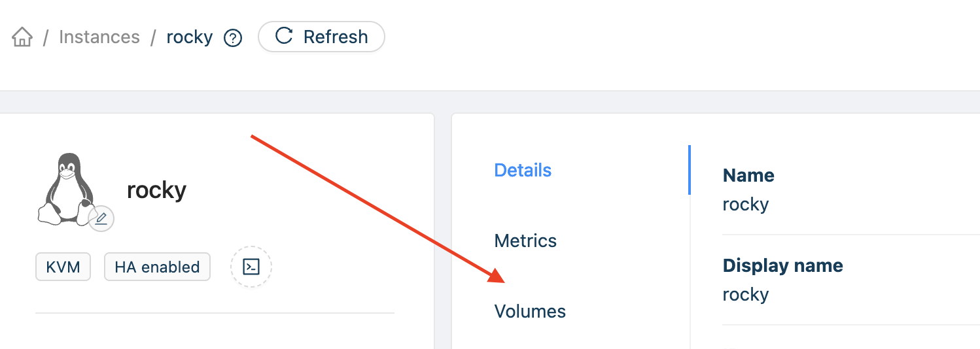Image resolution: width=980 pixels, height=349 pixels.
Task: Navigate to Instances in the breadcrumb
Action: (x=99, y=37)
